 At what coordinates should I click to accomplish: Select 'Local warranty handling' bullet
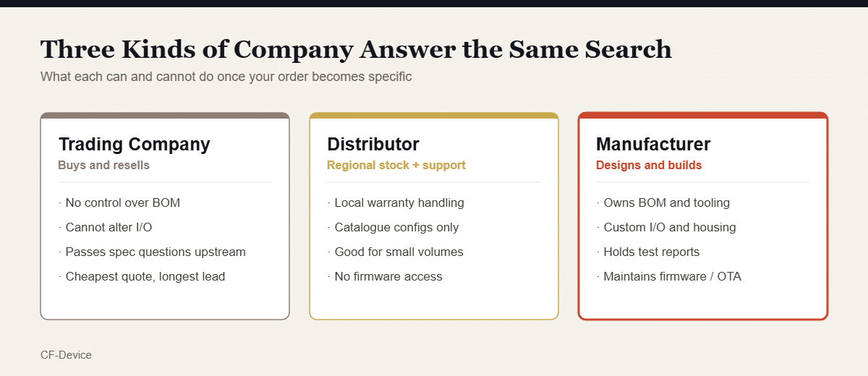(396, 202)
